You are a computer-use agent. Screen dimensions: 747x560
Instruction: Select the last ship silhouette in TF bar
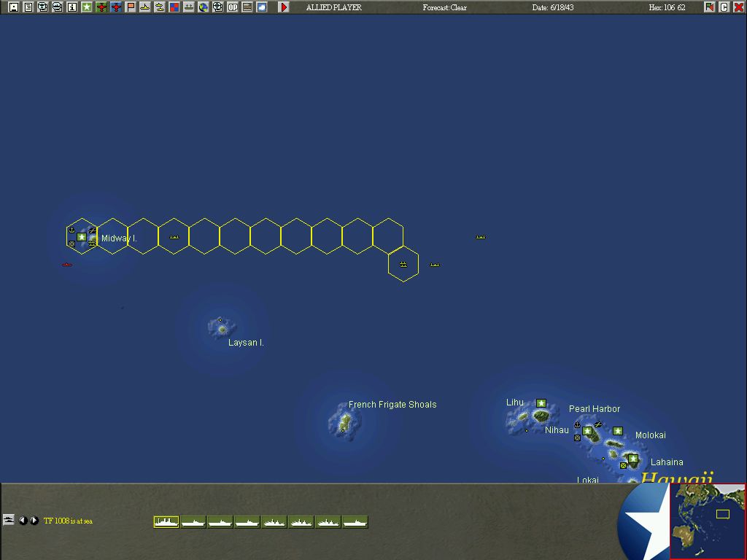click(355, 522)
